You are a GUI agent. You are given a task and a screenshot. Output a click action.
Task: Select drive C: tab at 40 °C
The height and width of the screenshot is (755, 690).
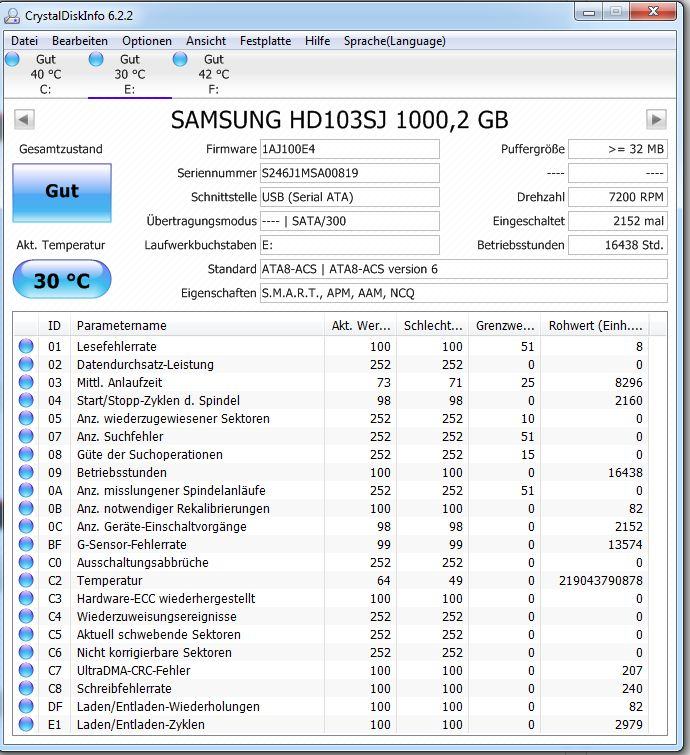click(46, 74)
